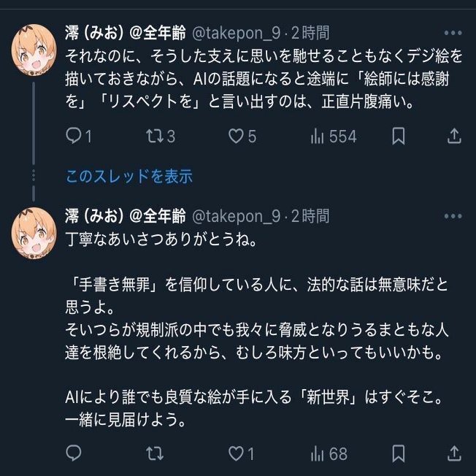
Task: Share the first tweet
Action: (x=453, y=137)
